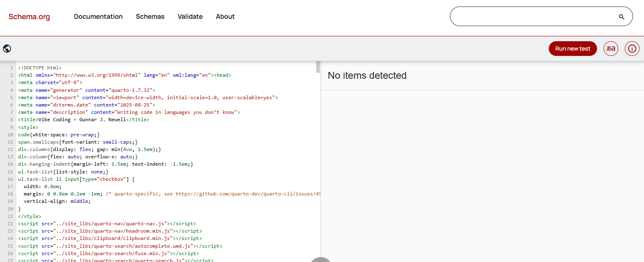Open the Schemas menu item
The height and width of the screenshot is (262, 644).
coord(150,17)
